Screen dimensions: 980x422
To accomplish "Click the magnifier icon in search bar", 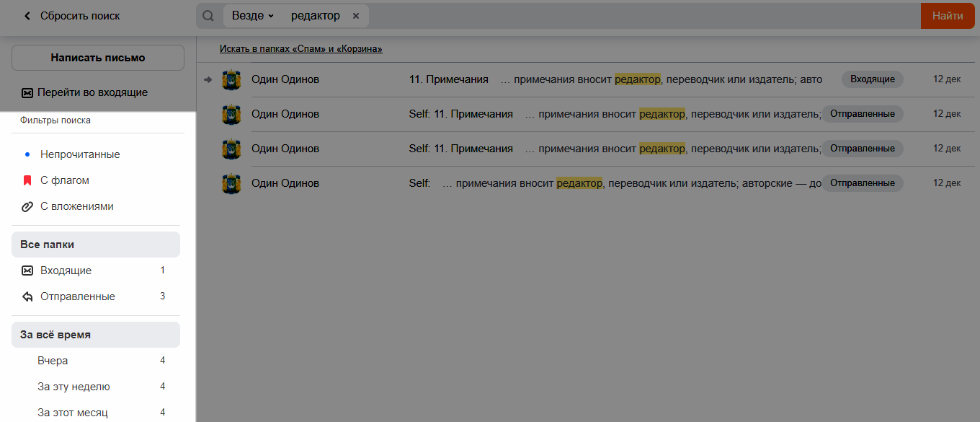I will coord(208,16).
